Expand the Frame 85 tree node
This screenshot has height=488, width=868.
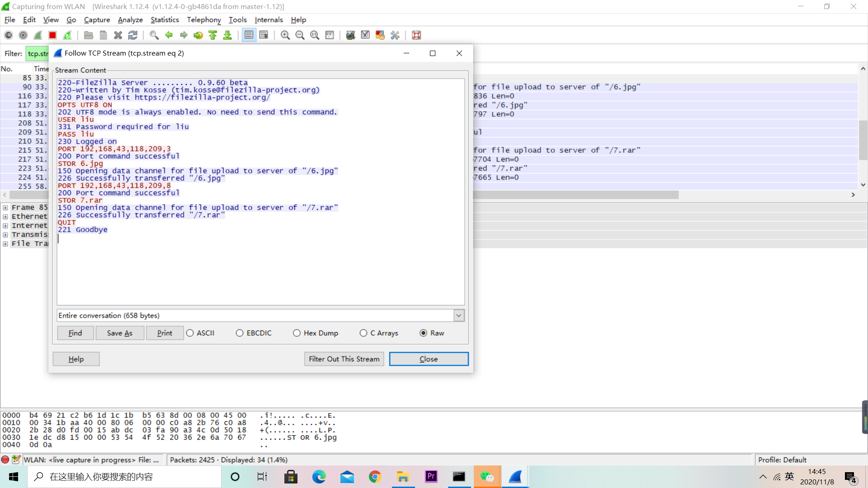tap(5, 207)
